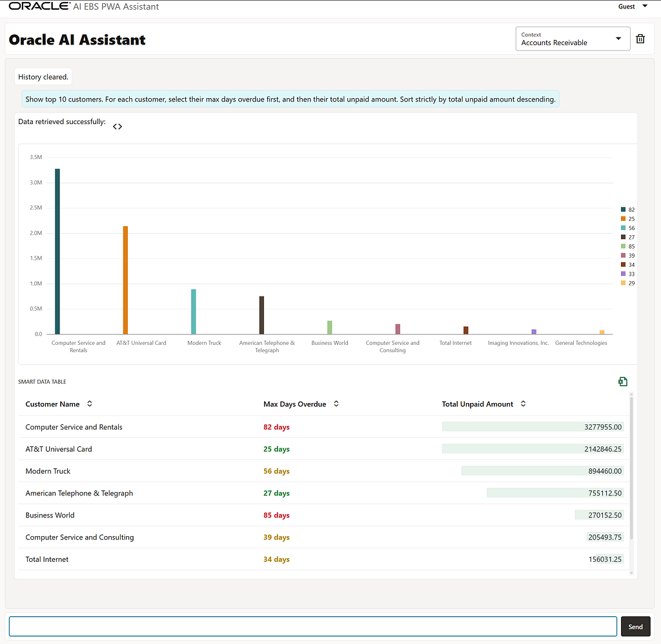
Task: Click the legend swatch for 56
Action: click(x=623, y=228)
